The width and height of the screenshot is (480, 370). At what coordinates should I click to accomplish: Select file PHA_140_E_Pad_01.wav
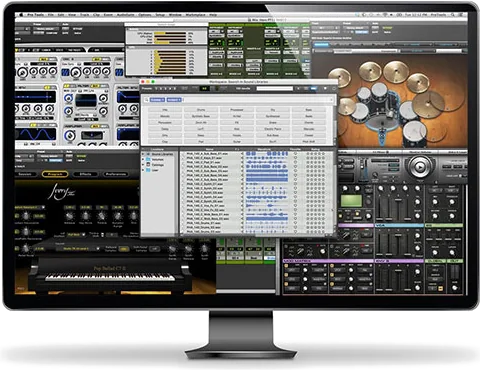[203, 162]
